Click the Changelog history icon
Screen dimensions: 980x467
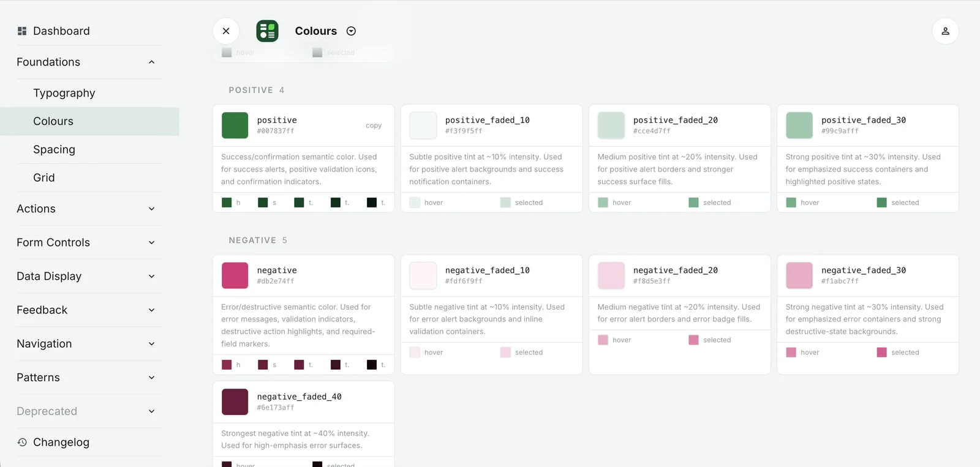click(x=22, y=442)
